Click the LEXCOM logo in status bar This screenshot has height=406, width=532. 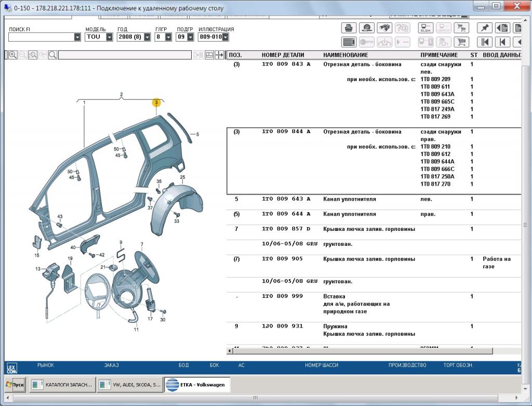tap(11, 368)
